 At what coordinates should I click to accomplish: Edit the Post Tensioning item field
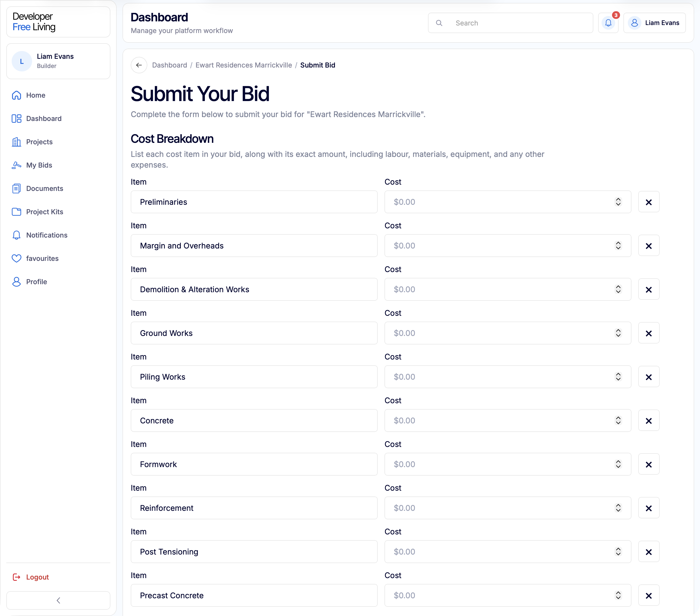254,552
